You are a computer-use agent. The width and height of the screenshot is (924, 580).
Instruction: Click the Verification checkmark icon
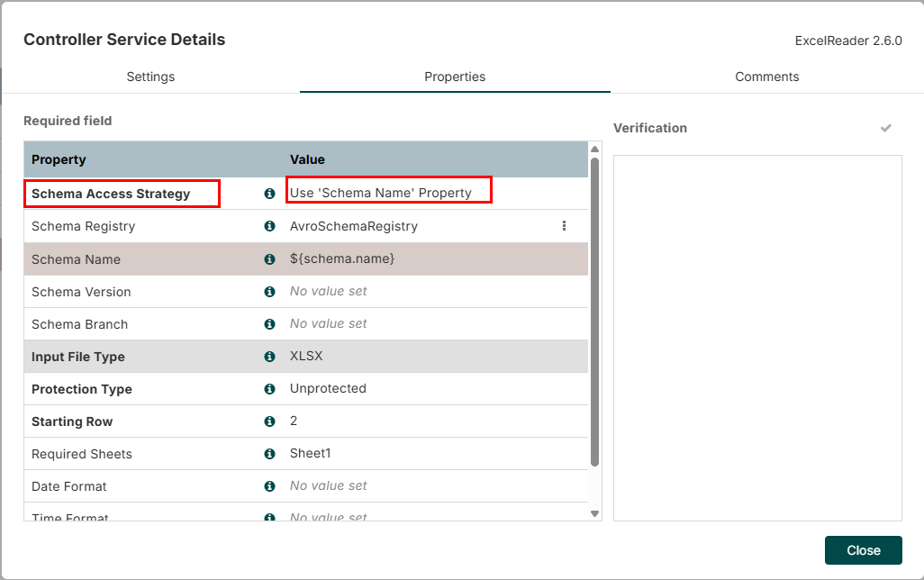[885, 128]
